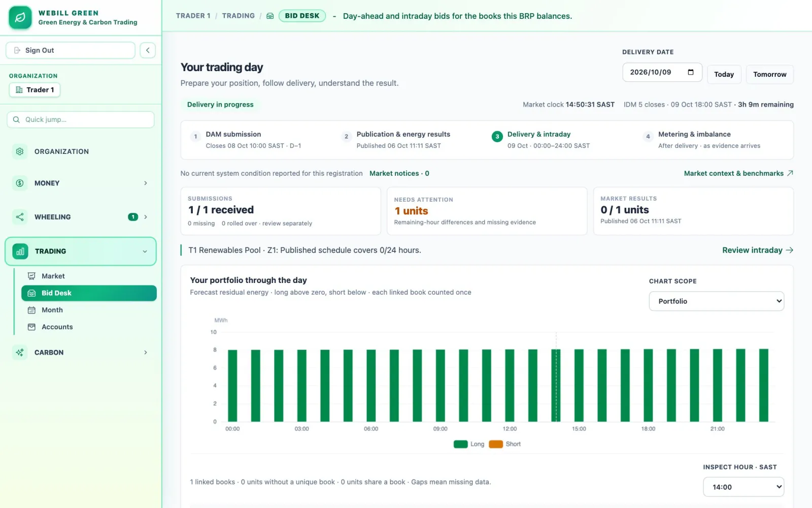Image resolution: width=812 pixels, height=508 pixels.
Task: Set delivery date to Tomorrow
Action: [x=769, y=74]
